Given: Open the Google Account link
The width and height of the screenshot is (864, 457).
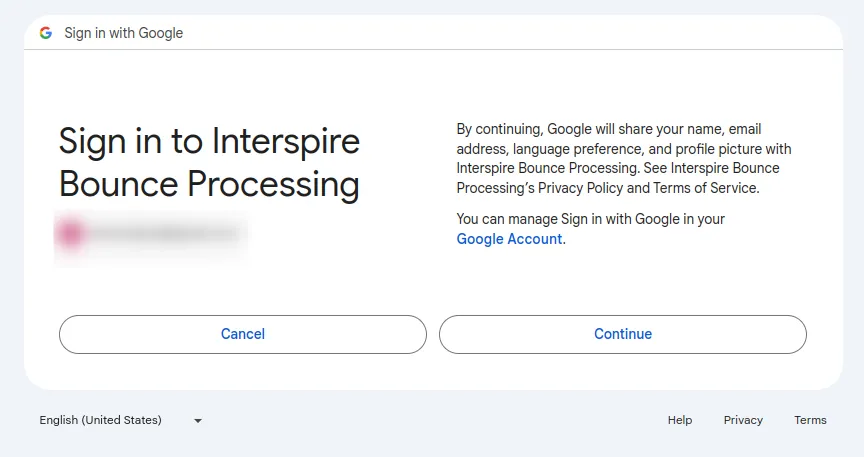Looking at the screenshot, I should point(509,239).
